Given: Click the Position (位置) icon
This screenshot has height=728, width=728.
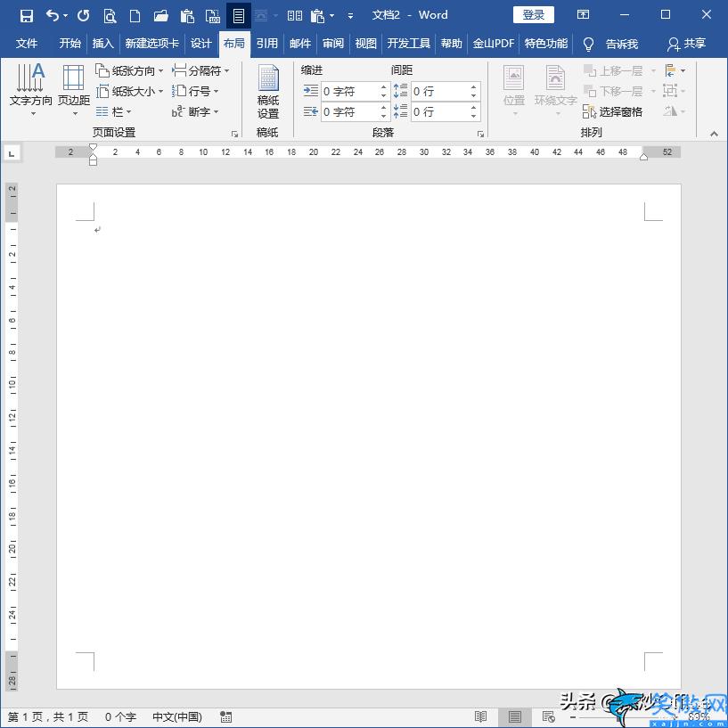Looking at the screenshot, I should click(513, 78).
